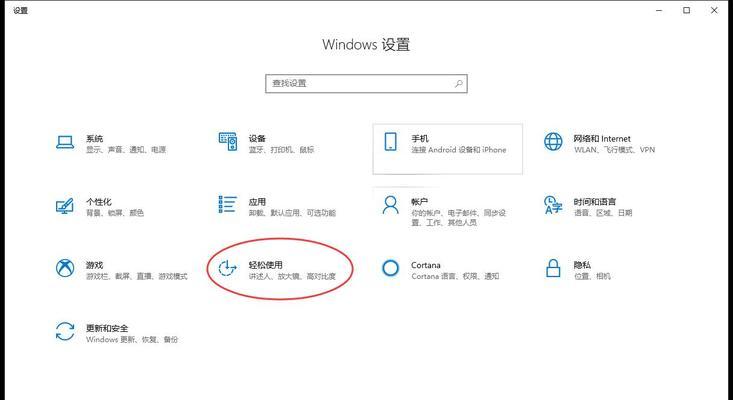This screenshot has width=733, height=400.
Task: Click the 更新和安全 refresh arrows icon
Action: pyautogui.click(x=65, y=331)
